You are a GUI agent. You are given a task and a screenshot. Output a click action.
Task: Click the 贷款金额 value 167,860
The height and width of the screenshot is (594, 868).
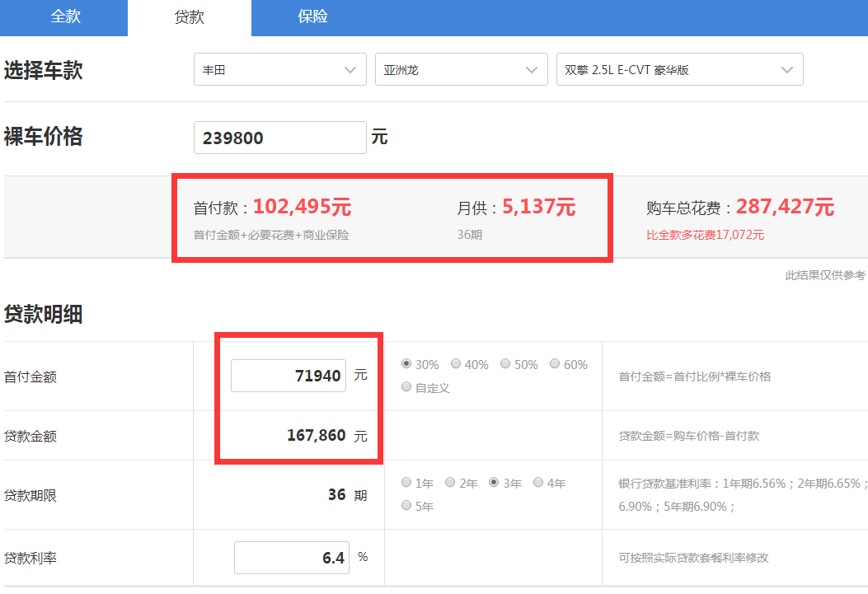316,436
